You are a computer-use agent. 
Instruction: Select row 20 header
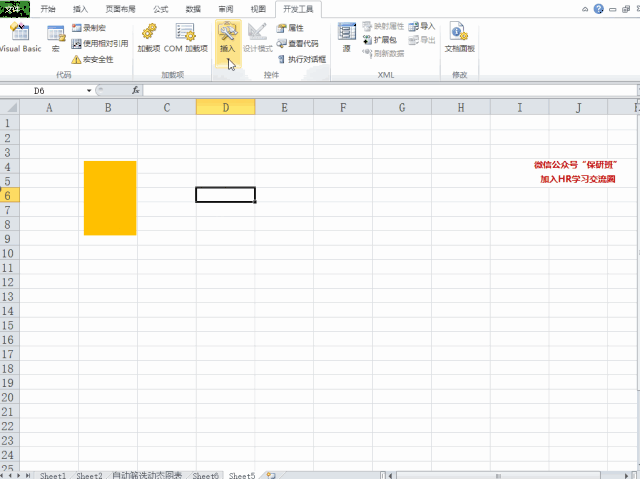pyautogui.click(x=9, y=397)
